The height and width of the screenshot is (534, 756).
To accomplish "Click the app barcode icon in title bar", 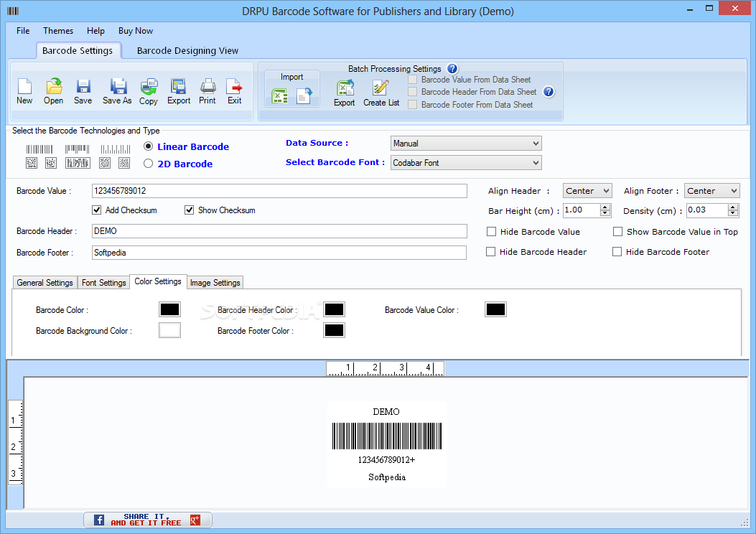I will [x=14, y=11].
